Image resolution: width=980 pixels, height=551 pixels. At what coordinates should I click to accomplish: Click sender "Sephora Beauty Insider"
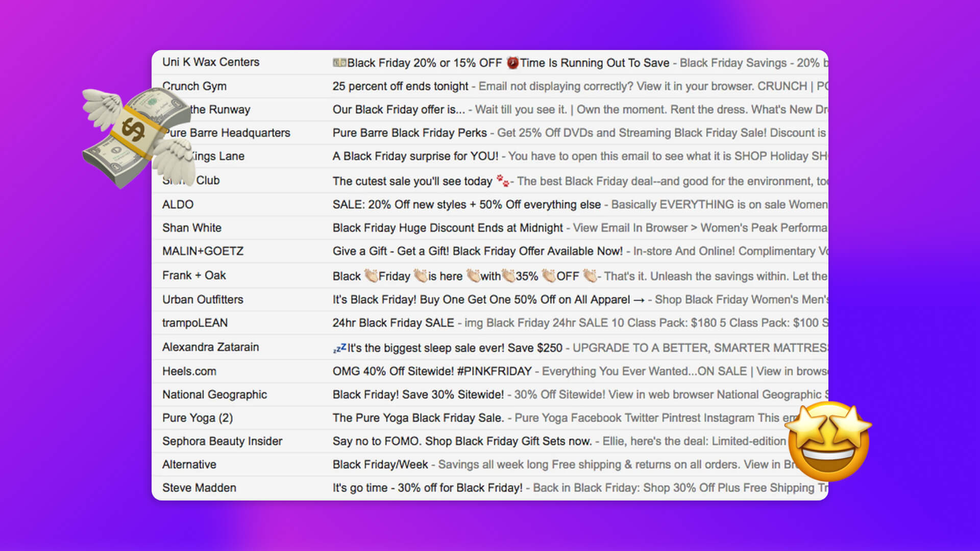click(x=222, y=441)
